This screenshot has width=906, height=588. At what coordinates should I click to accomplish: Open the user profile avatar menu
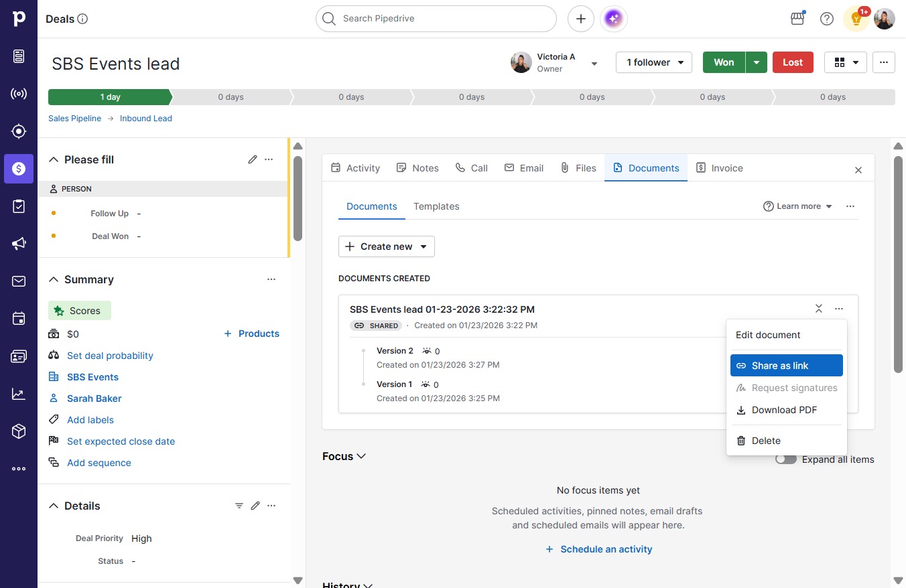[885, 19]
